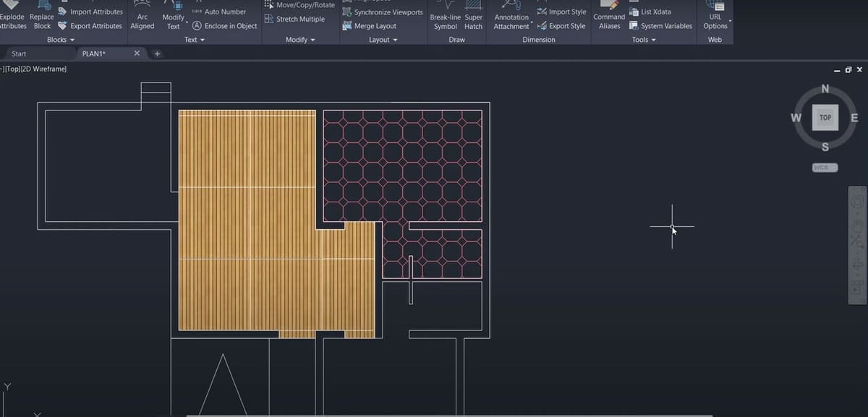Restore down the drawing viewport window
Screen dimensions: 868x417
click(848, 69)
